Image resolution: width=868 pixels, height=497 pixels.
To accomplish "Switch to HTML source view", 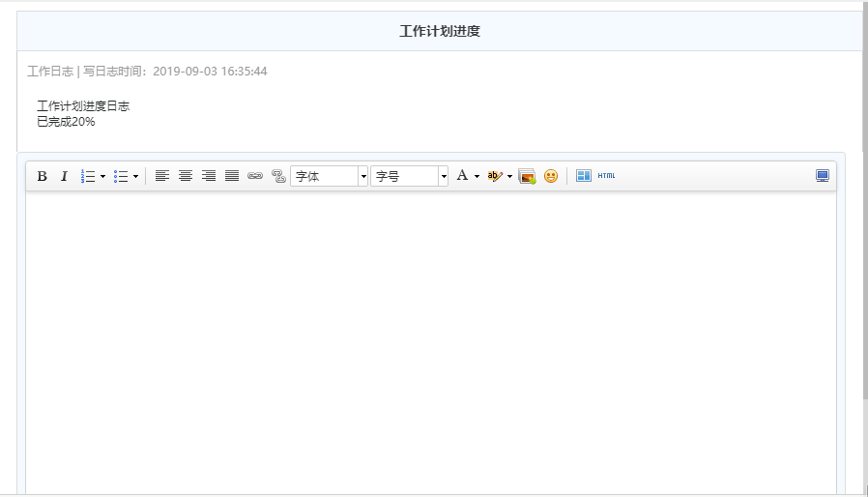I will (x=606, y=176).
